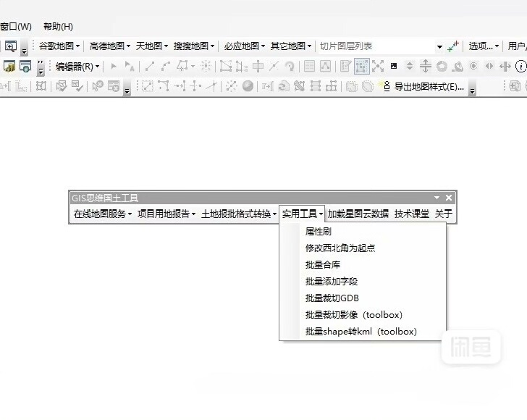Close the GIS思维国土工具 floating toolbar

point(449,198)
